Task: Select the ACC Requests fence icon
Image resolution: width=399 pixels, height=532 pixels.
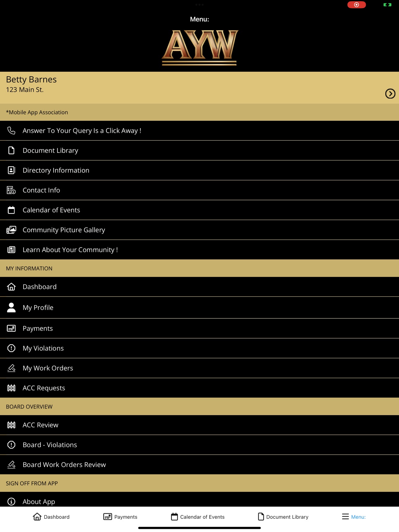Action: [11, 388]
